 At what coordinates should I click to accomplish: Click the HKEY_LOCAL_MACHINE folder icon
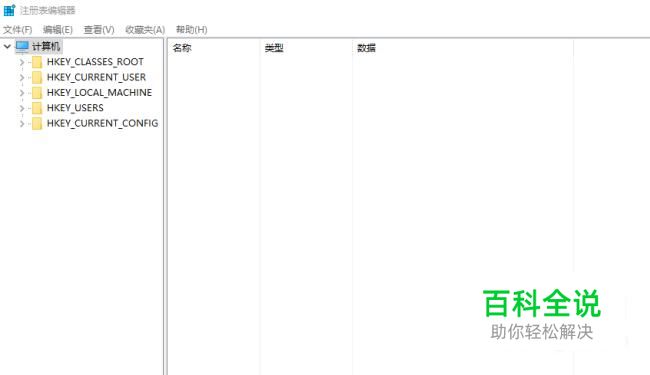point(37,93)
